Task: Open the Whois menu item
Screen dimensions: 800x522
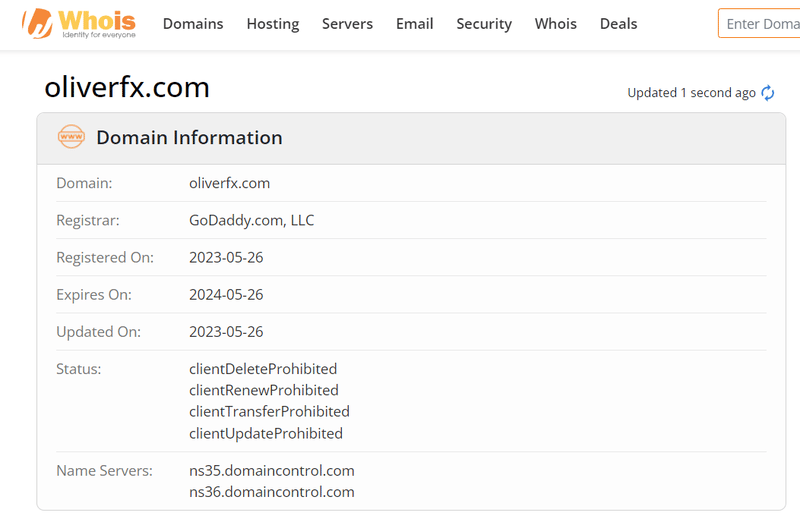Action: coord(556,24)
